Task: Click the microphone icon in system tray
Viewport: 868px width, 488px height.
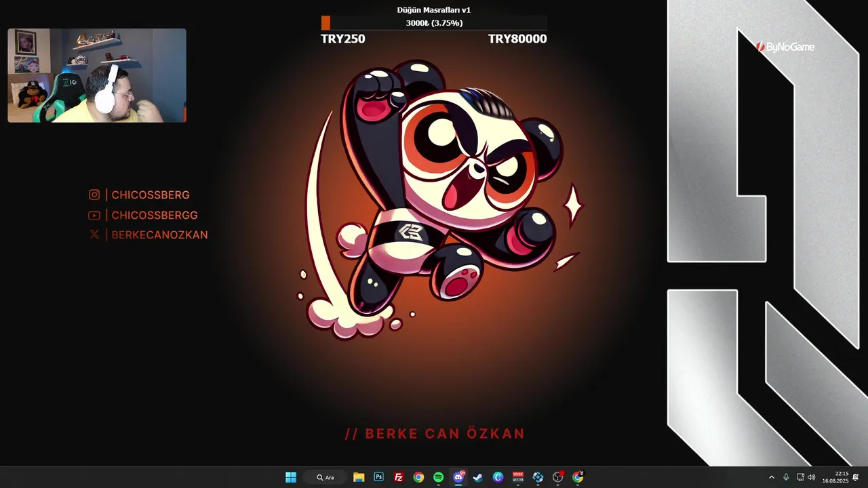Action: [x=786, y=477]
